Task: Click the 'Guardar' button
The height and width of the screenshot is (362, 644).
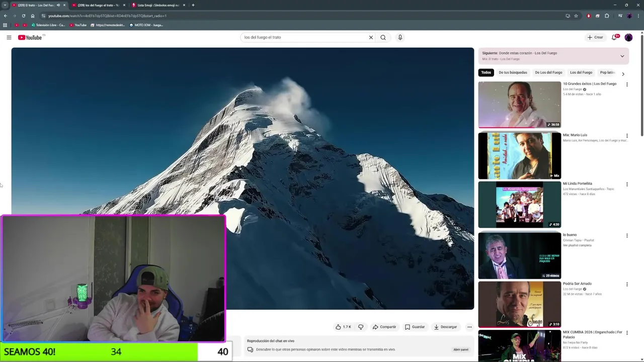Action: 415,327
